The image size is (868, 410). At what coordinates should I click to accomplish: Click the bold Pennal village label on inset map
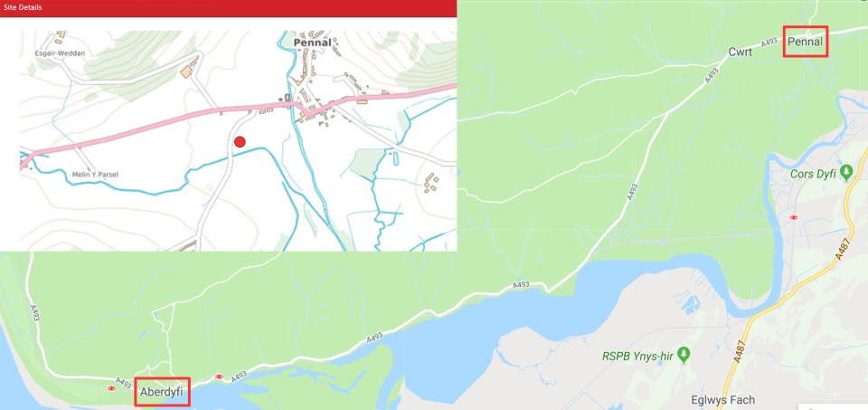tap(313, 43)
